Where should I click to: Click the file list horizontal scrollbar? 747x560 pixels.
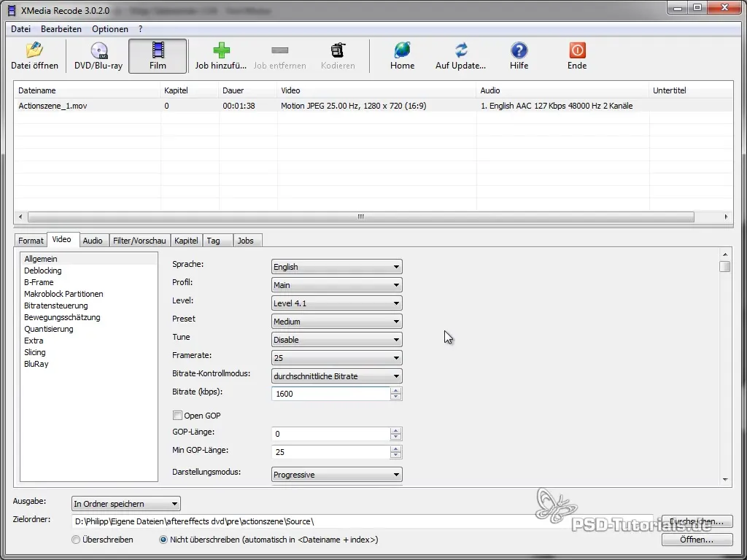[360, 217]
